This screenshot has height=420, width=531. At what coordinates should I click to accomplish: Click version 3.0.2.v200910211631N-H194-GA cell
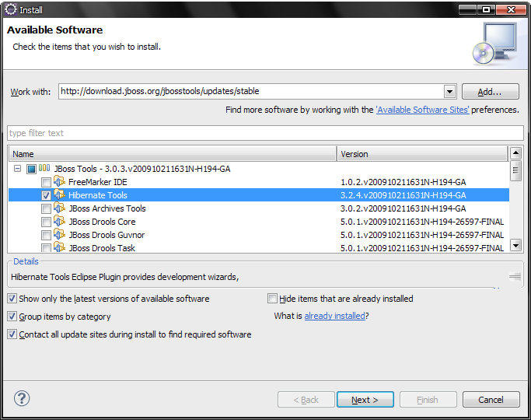coord(403,208)
